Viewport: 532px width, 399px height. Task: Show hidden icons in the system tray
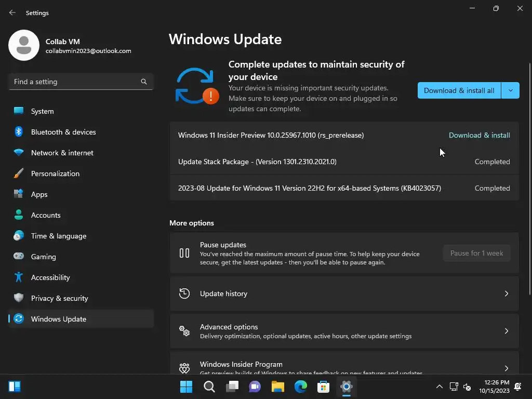439,387
